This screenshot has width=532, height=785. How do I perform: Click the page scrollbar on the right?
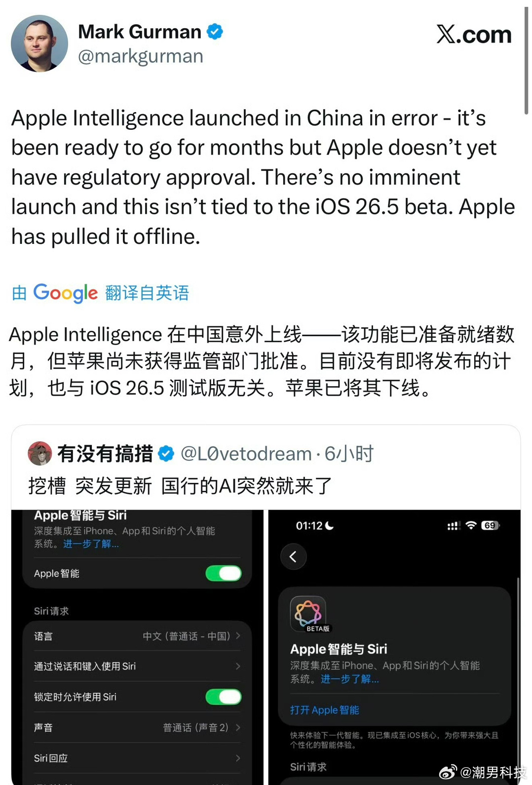pyautogui.click(x=527, y=59)
